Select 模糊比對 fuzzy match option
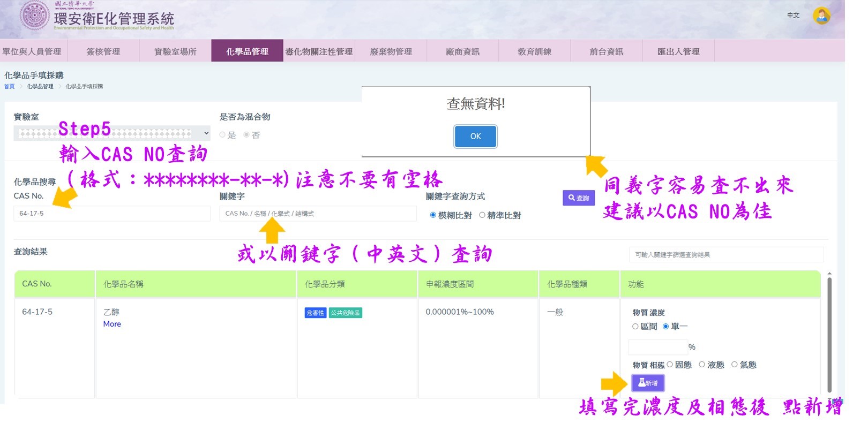The width and height of the screenshot is (868, 431). pos(433,215)
